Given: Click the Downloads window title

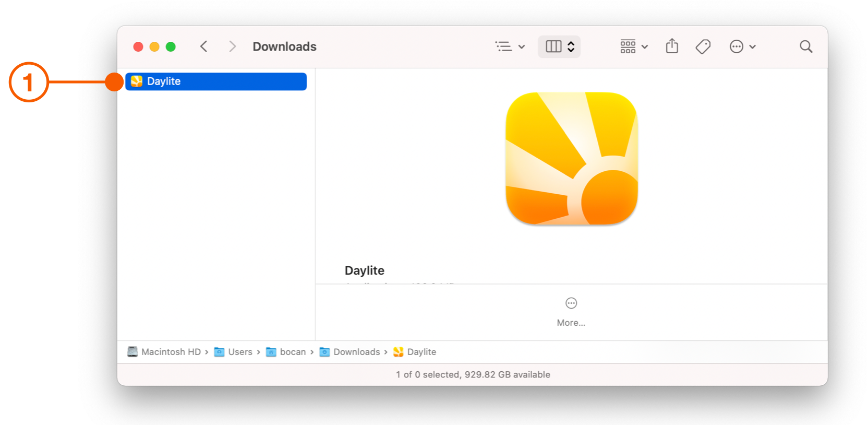Looking at the screenshot, I should pos(285,46).
